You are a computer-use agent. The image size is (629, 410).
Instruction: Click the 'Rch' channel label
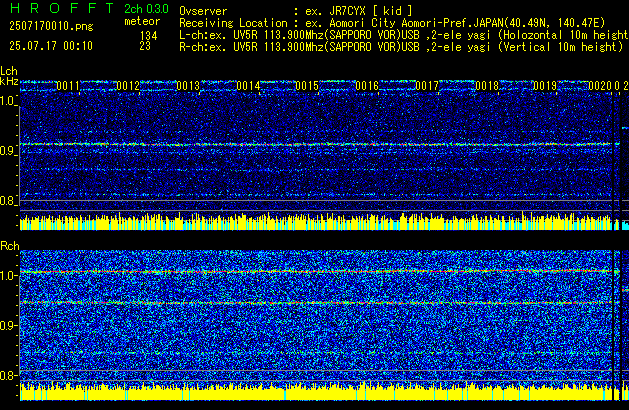point(10,246)
